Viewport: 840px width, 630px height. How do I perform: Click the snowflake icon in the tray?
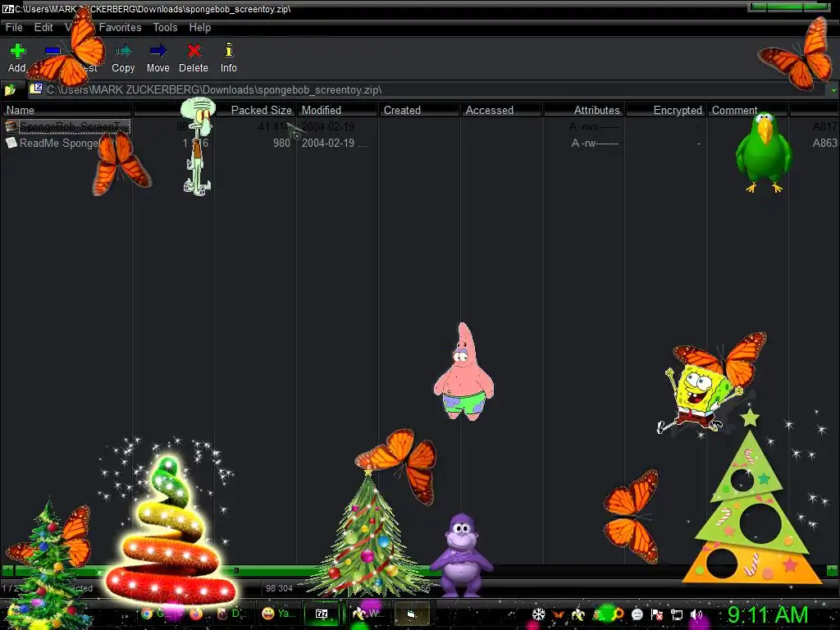click(x=538, y=614)
